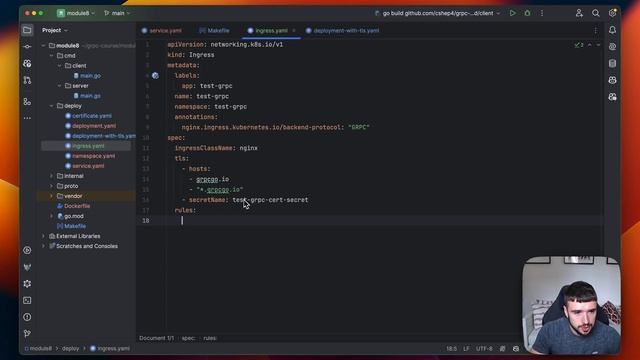Image resolution: width=640 pixels, height=360 pixels.
Task: Go to previous highlighted problem arrow
Action: [x=590, y=45]
